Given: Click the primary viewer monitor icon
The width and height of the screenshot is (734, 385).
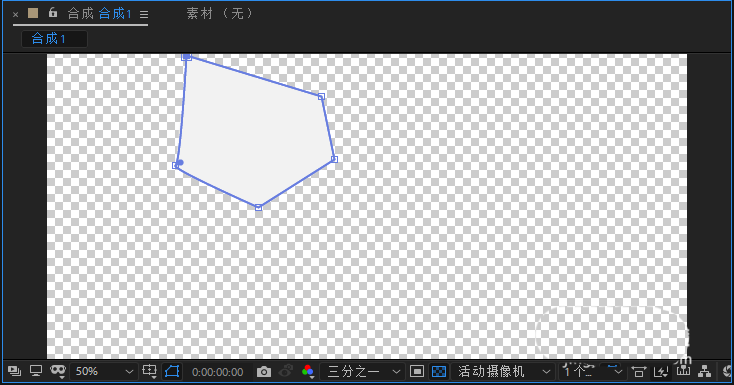Looking at the screenshot, I should (36, 371).
